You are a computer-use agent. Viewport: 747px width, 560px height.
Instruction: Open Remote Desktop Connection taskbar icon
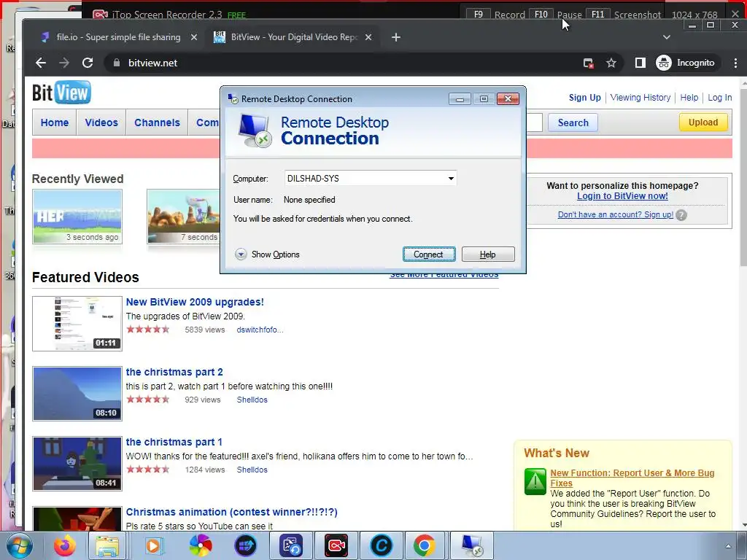coord(472,545)
